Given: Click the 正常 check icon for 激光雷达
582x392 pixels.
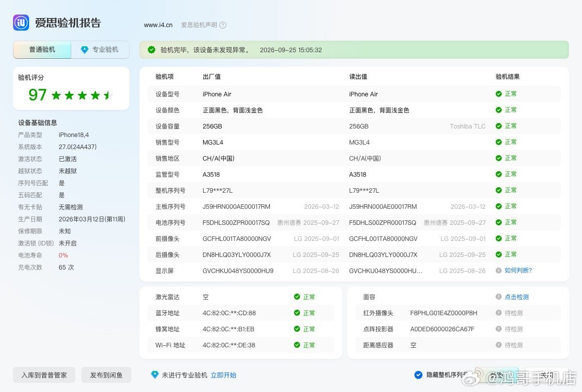Looking at the screenshot, I should pyautogui.click(x=297, y=297).
